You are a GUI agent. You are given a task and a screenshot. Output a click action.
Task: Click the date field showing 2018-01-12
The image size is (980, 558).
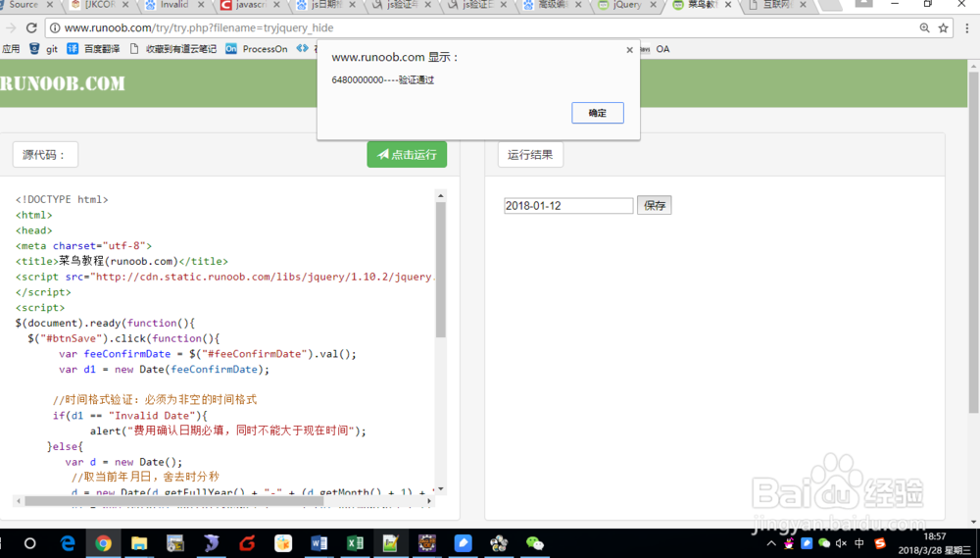568,205
